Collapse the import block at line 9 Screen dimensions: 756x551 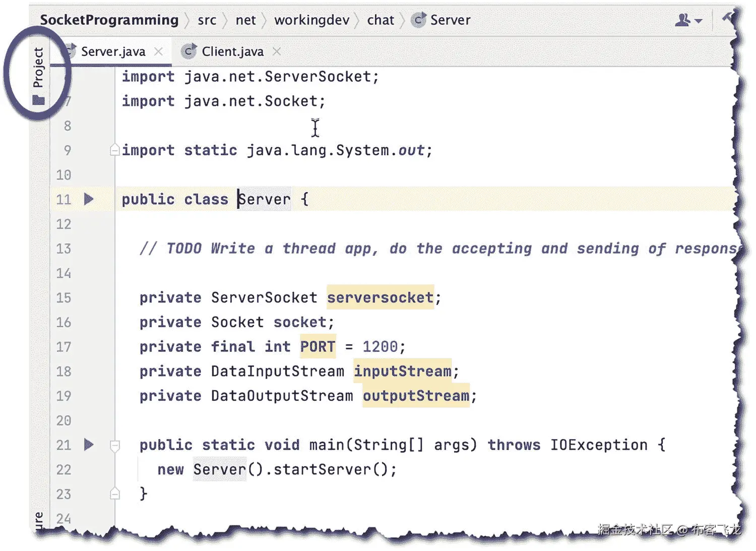(114, 150)
